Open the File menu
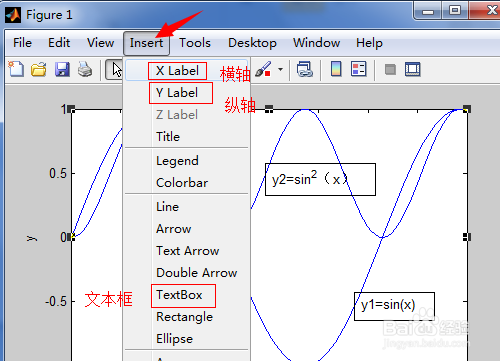This screenshot has width=500, height=361. pyautogui.click(x=22, y=43)
